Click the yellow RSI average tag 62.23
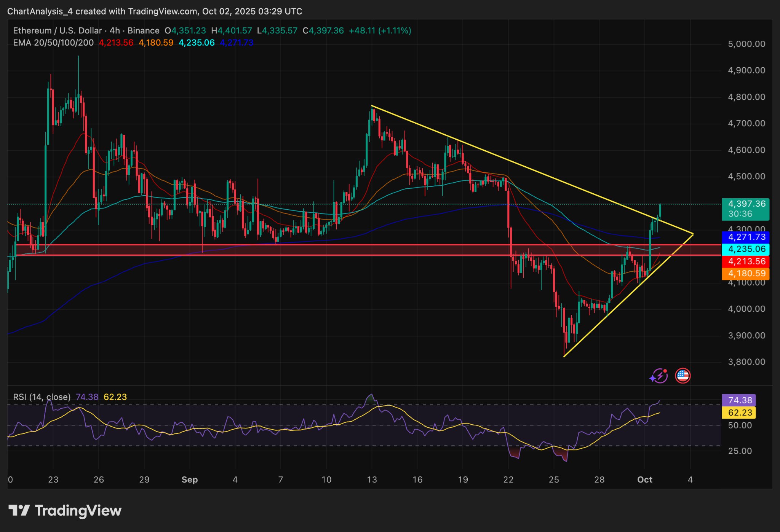 click(x=739, y=413)
